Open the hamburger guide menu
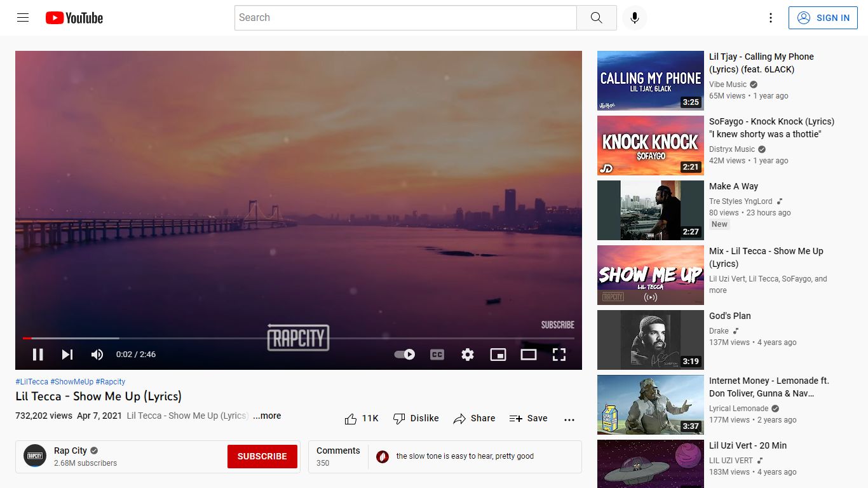The height and width of the screenshot is (488, 868). (23, 18)
